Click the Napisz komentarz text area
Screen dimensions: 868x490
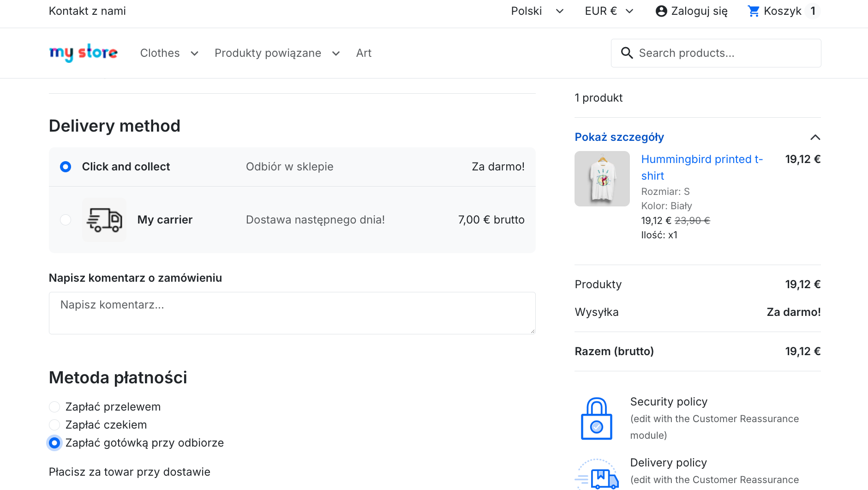pos(292,313)
